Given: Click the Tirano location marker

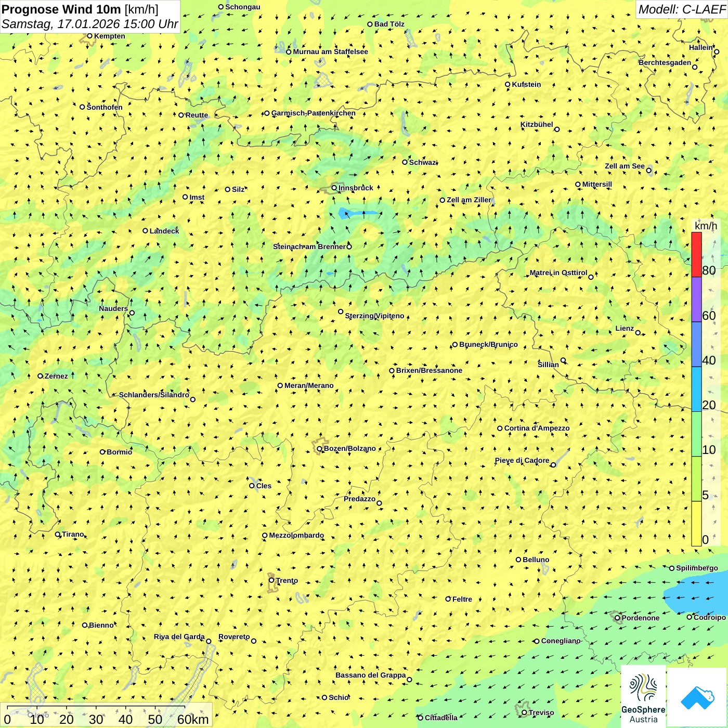Looking at the screenshot, I should pyautogui.click(x=58, y=534).
